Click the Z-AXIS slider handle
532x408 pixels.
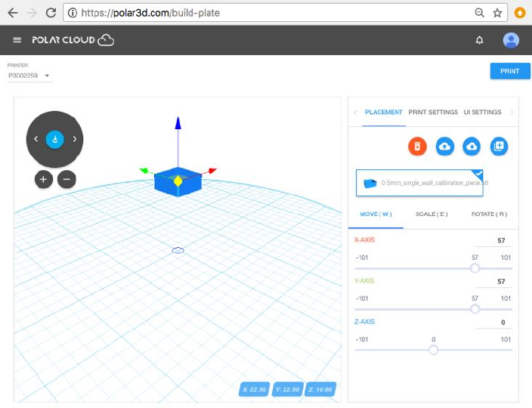coord(433,350)
